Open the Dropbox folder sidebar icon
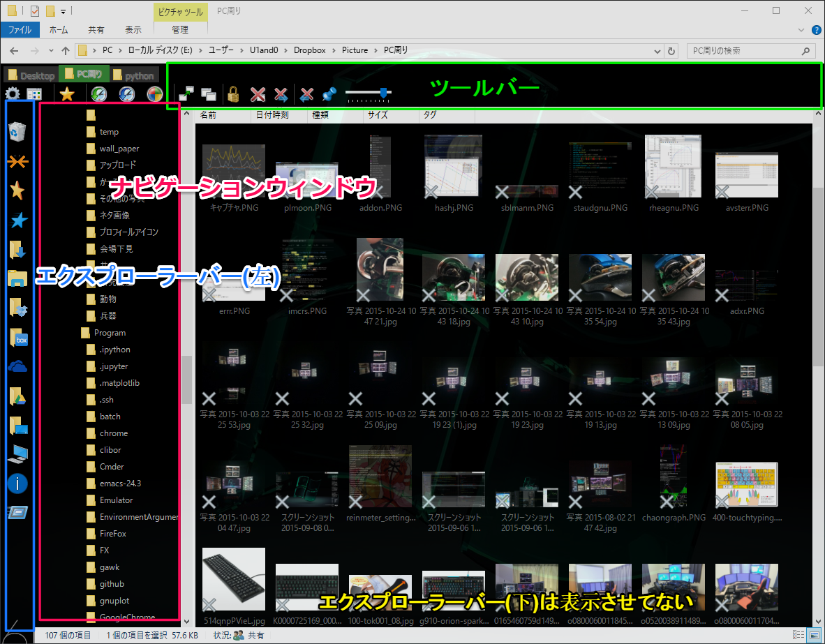Viewport: 825px width, 644px height. click(x=18, y=308)
